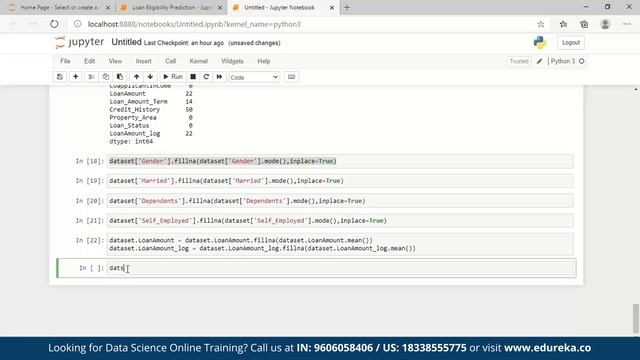This screenshot has width=640, height=360.
Task: Insert a new cell below
Action: (x=76, y=77)
